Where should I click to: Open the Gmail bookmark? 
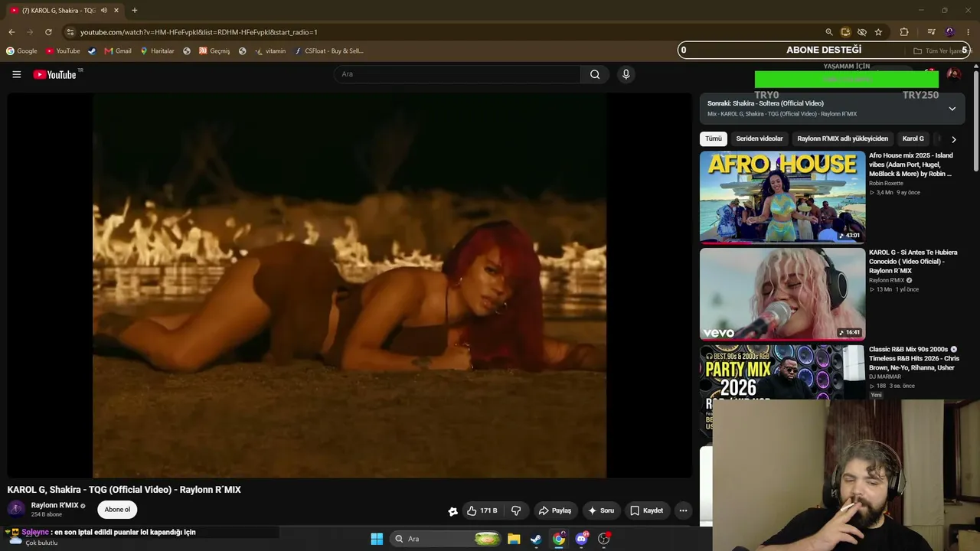coord(118,51)
